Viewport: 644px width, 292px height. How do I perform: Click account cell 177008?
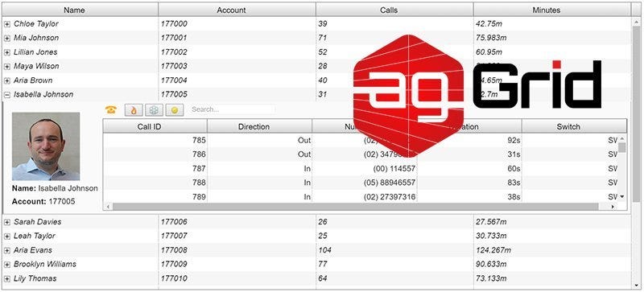[237, 250]
